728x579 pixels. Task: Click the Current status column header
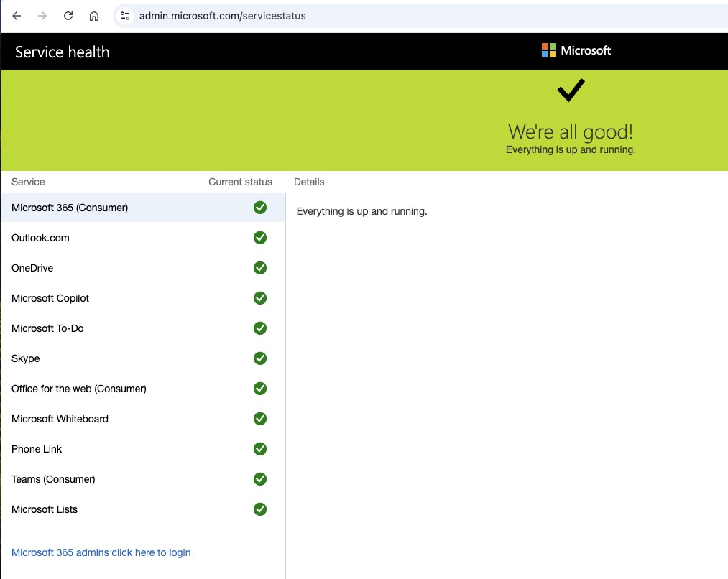[x=240, y=182]
